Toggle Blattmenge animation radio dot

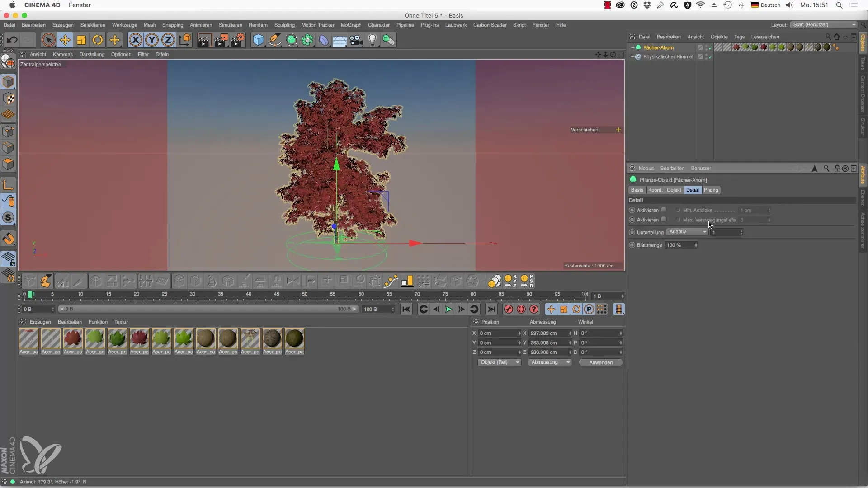click(x=632, y=245)
